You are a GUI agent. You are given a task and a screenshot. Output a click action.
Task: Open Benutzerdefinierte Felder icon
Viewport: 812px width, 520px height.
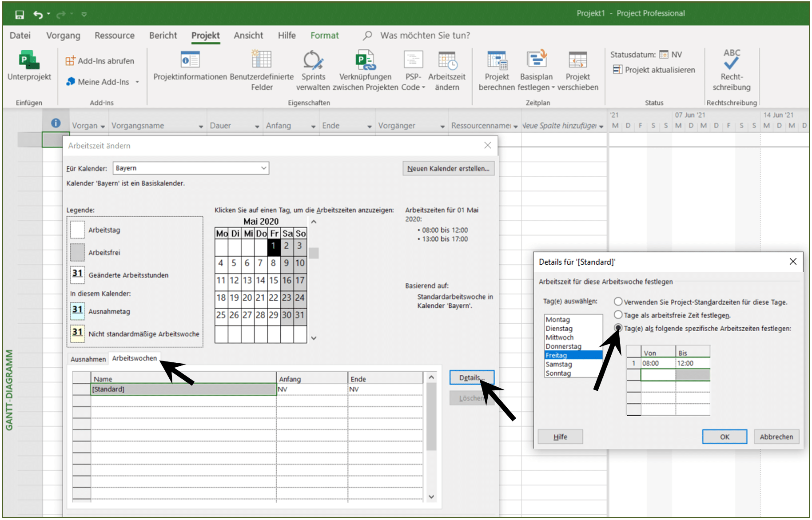coord(262,60)
